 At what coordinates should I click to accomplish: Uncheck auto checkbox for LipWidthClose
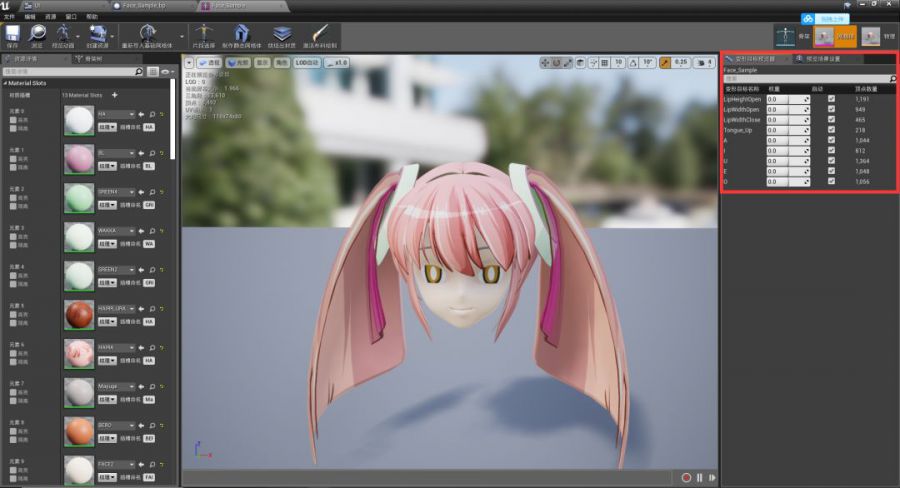[x=831, y=119]
